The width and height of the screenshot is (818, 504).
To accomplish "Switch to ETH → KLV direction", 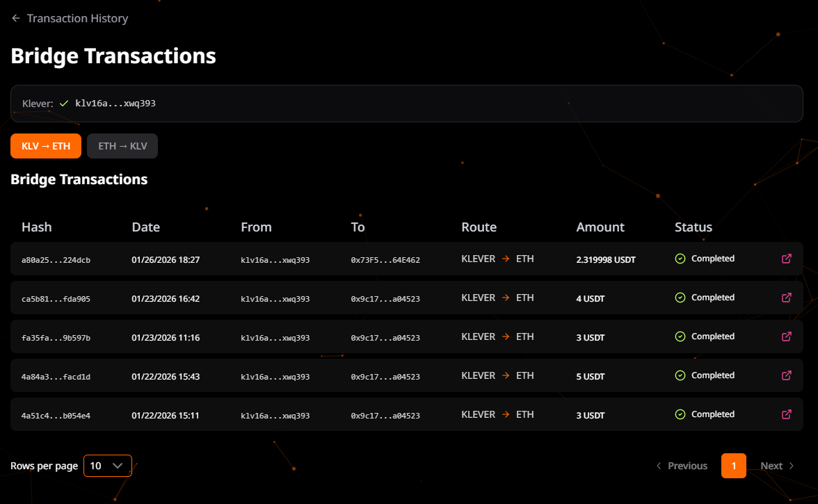I will tap(122, 146).
